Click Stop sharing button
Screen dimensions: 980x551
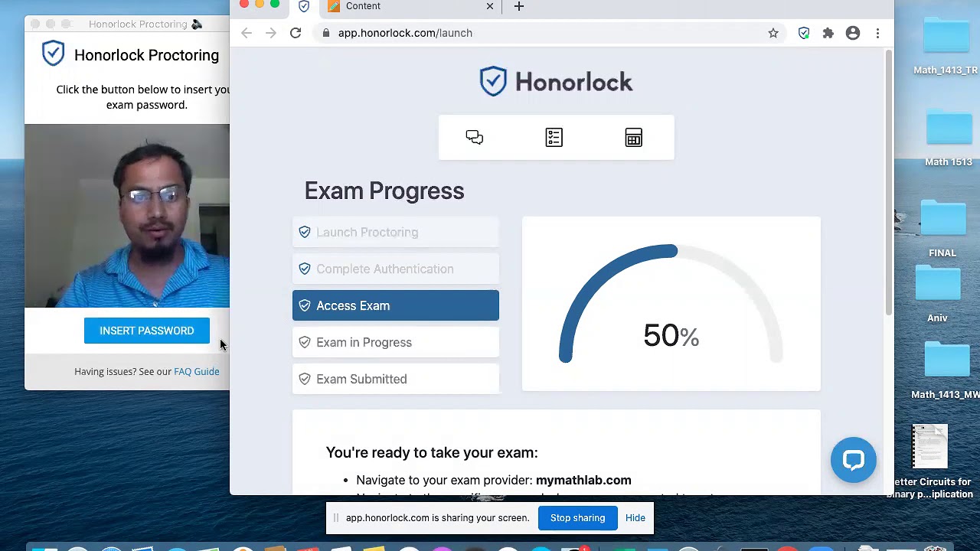578,518
